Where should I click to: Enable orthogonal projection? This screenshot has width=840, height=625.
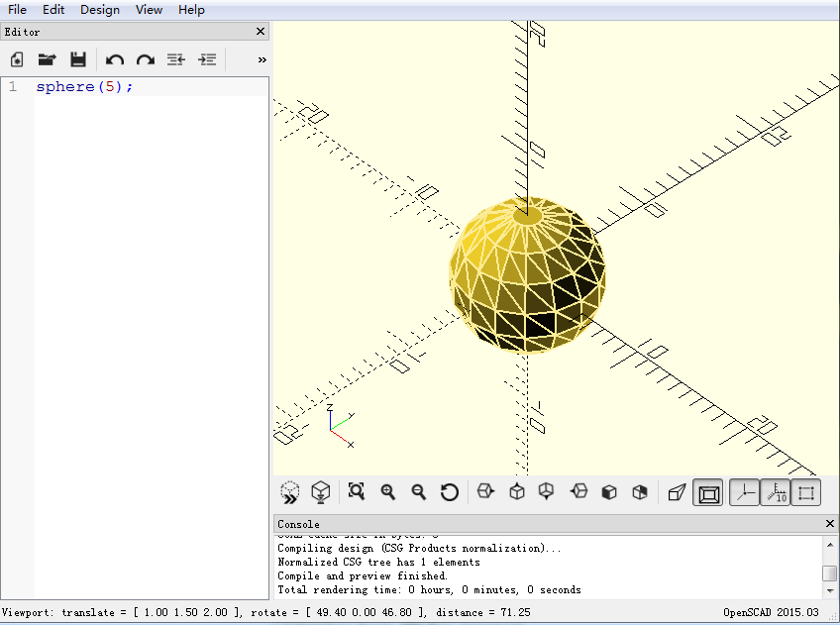tap(708, 492)
